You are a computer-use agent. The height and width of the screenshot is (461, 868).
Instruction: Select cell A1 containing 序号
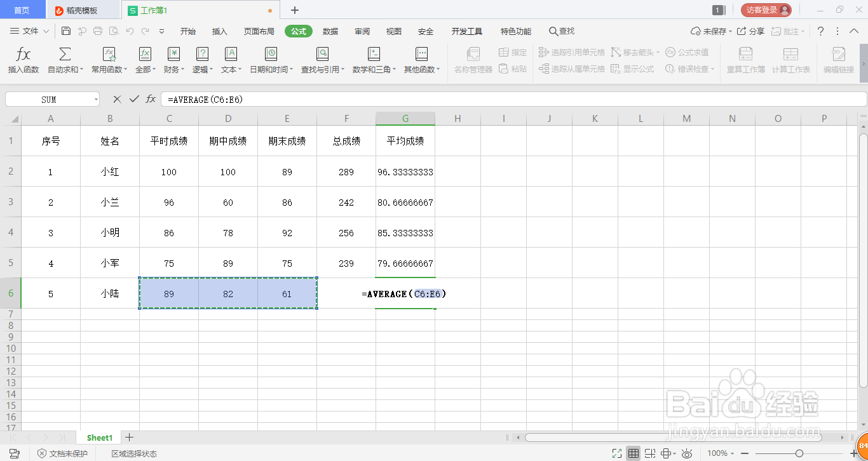click(x=51, y=141)
